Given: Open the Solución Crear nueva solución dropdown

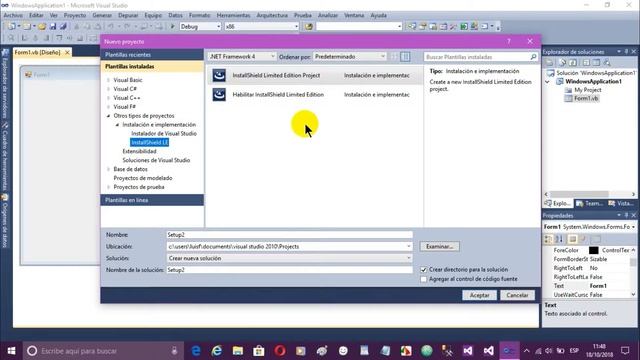Looking at the screenshot, I should point(408,258).
